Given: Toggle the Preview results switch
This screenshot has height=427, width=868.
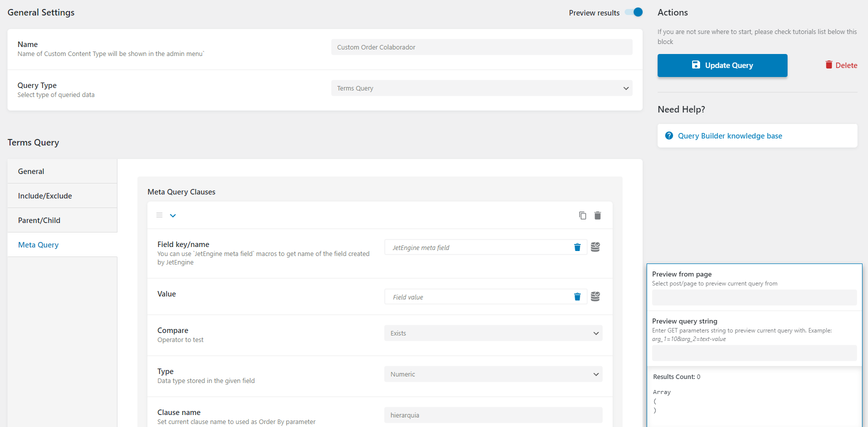Looking at the screenshot, I should tap(634, 12).
